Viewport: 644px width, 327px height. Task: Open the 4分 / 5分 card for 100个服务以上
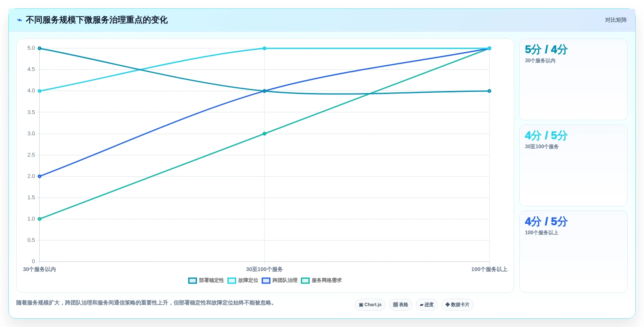(573, 251)
